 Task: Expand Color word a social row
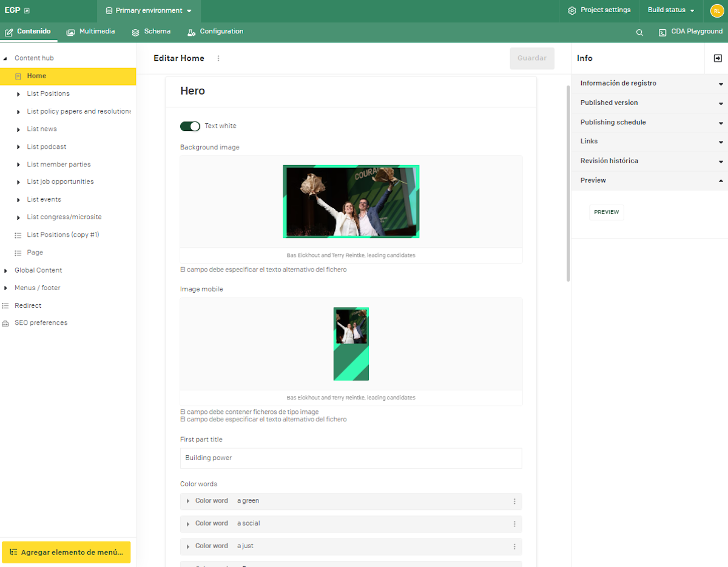tap(188, 524)
